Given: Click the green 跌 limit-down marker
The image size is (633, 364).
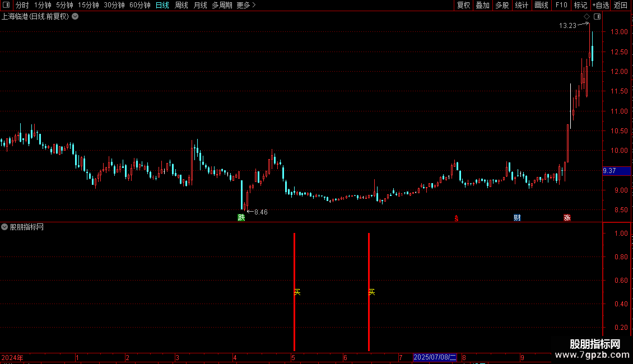Looking at the screenshot, I should [241, 217].
